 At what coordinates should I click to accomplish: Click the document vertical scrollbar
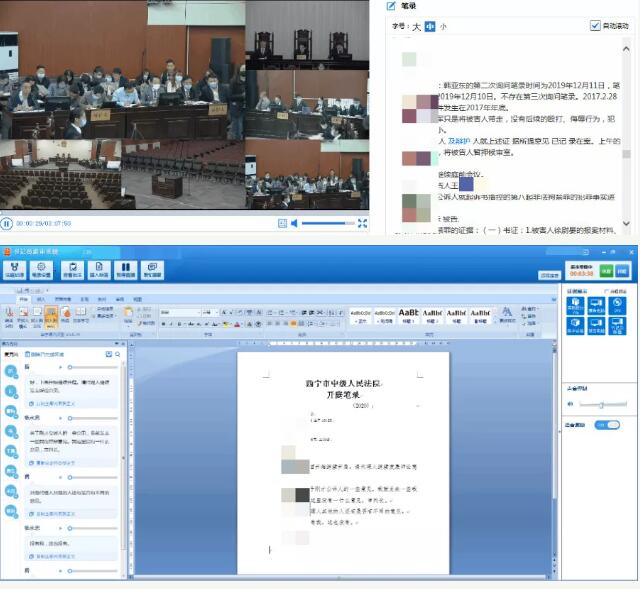point(554,457)
